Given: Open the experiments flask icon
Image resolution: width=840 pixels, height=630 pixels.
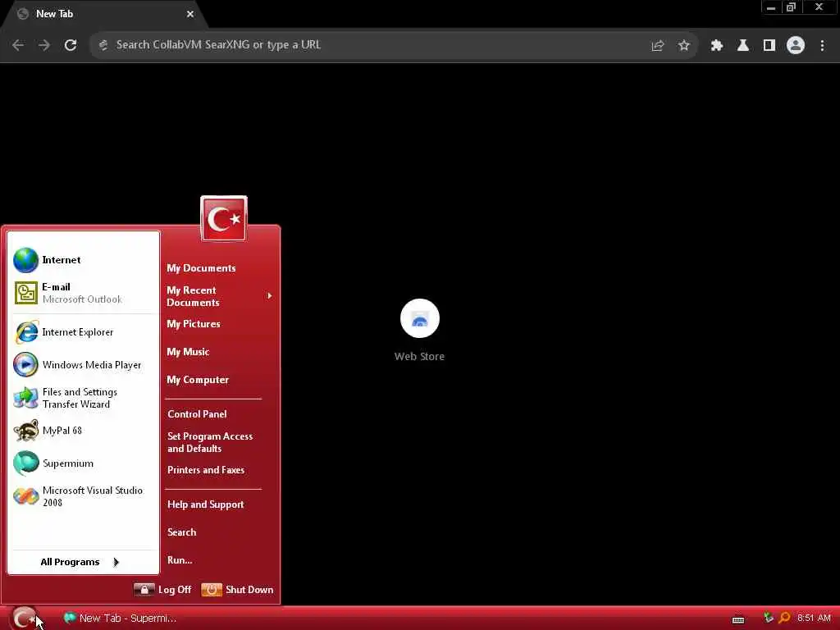Looking at the screenshot, I should (742, 46).
